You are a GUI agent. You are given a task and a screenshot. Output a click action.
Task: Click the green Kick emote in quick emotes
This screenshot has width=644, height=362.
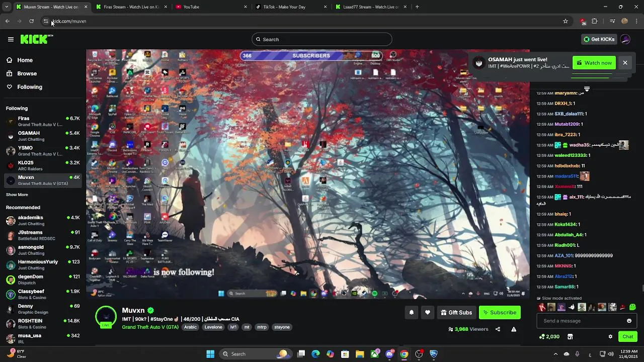click(632, 307)
